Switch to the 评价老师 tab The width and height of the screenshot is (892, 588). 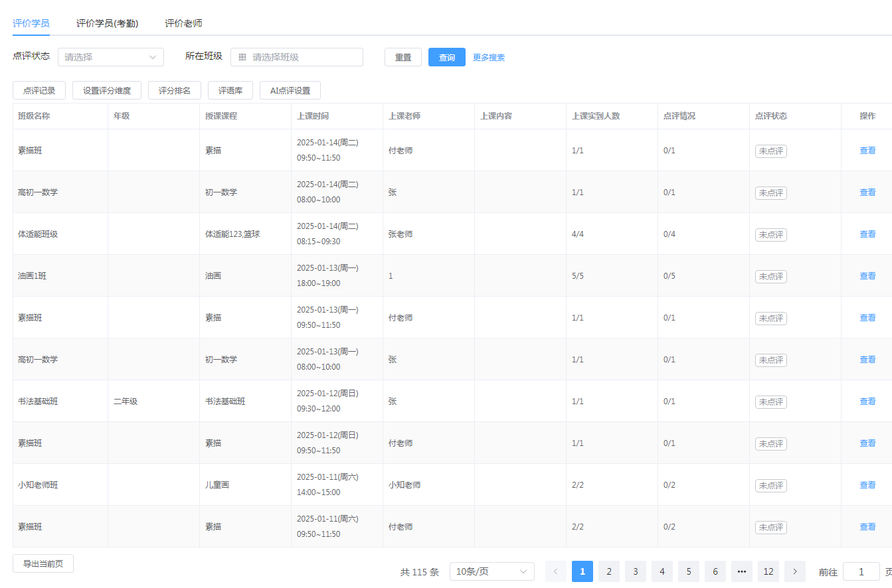pyautogui.click(x=183, y=23)
